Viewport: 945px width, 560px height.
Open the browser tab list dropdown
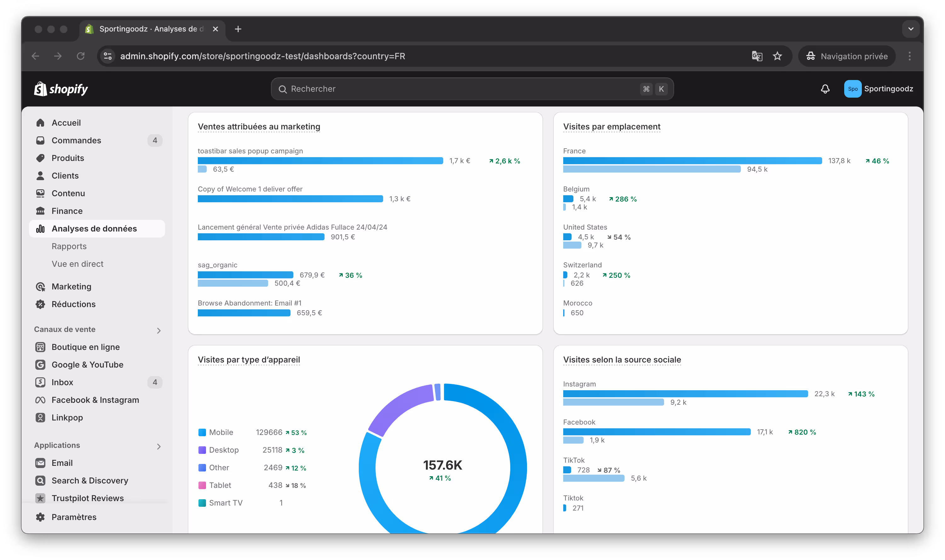click(x=911, y=29)
